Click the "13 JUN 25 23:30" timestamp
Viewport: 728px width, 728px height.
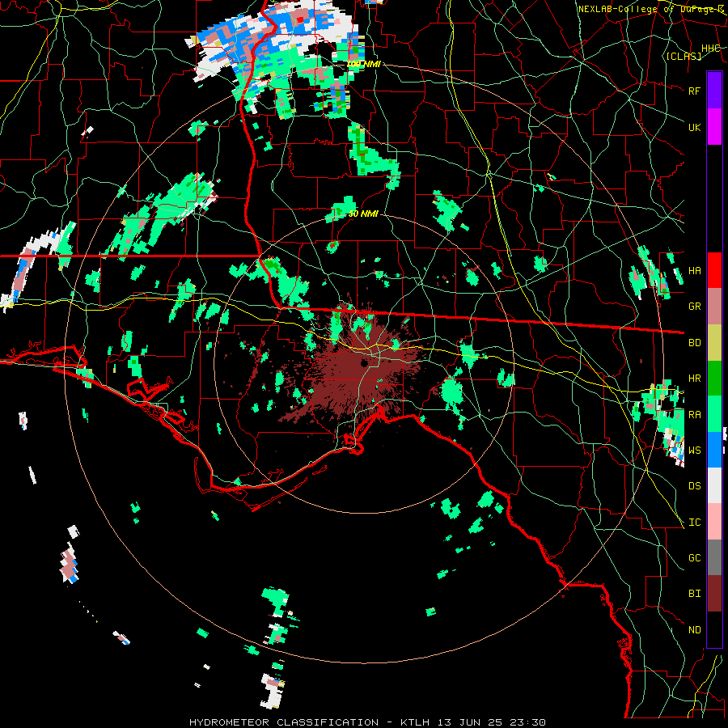click(491, 722)
